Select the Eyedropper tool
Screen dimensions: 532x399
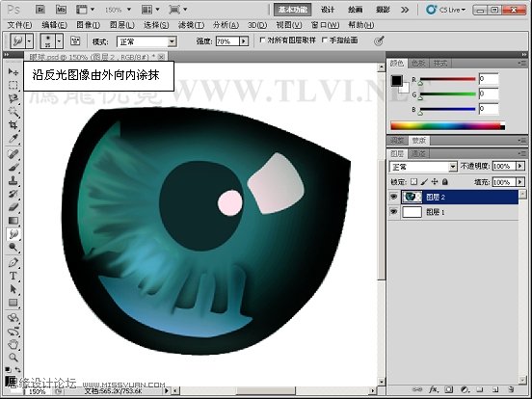click(x=13, y=139)
